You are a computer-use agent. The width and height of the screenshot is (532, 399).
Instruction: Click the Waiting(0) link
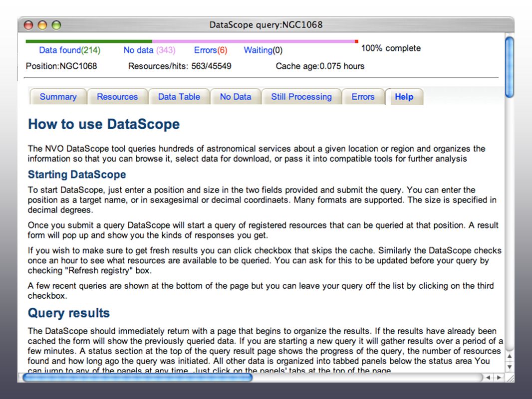coord(263,50)
